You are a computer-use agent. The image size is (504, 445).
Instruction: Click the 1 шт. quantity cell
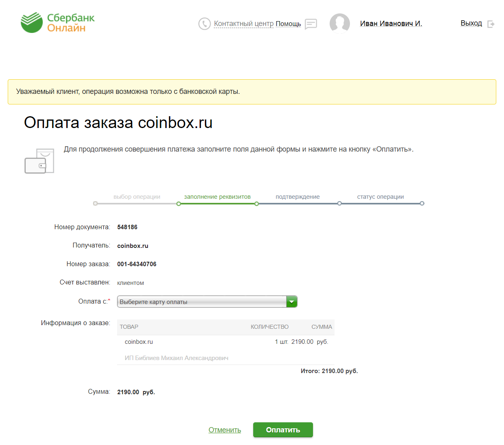[x=282, y=342]
